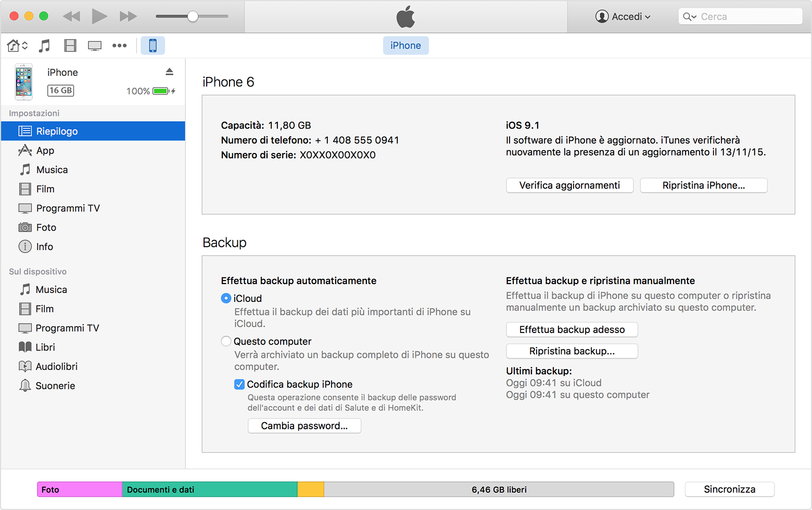The width and height of the screenshot is (812, 510).
Task: Open Foto in the sidebar
Action: 93,227
